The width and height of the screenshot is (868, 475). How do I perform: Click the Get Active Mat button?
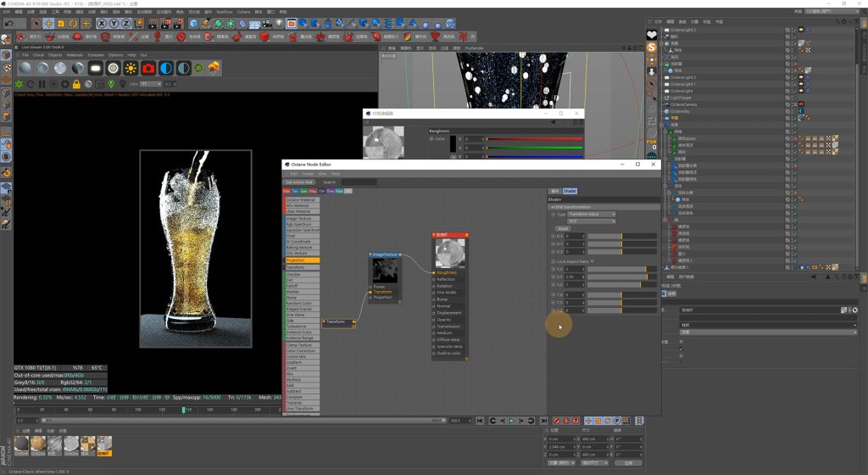point(299,182)
